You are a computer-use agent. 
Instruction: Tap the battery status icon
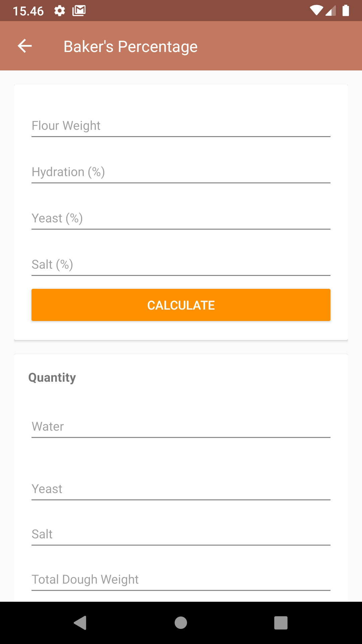tap(346, 10)
